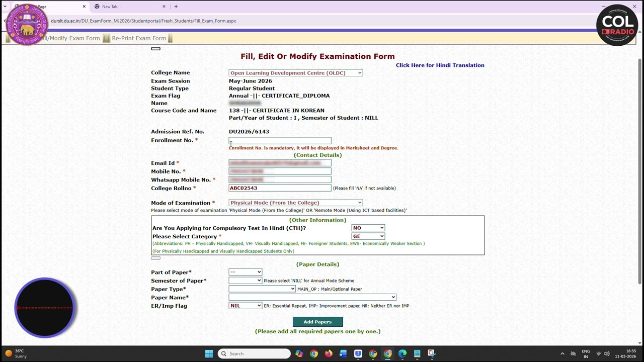Image resolution: width=644 pixels, height=362 pixels.
Task: Open Firefox from the taskbar
Action: (329, 353)
